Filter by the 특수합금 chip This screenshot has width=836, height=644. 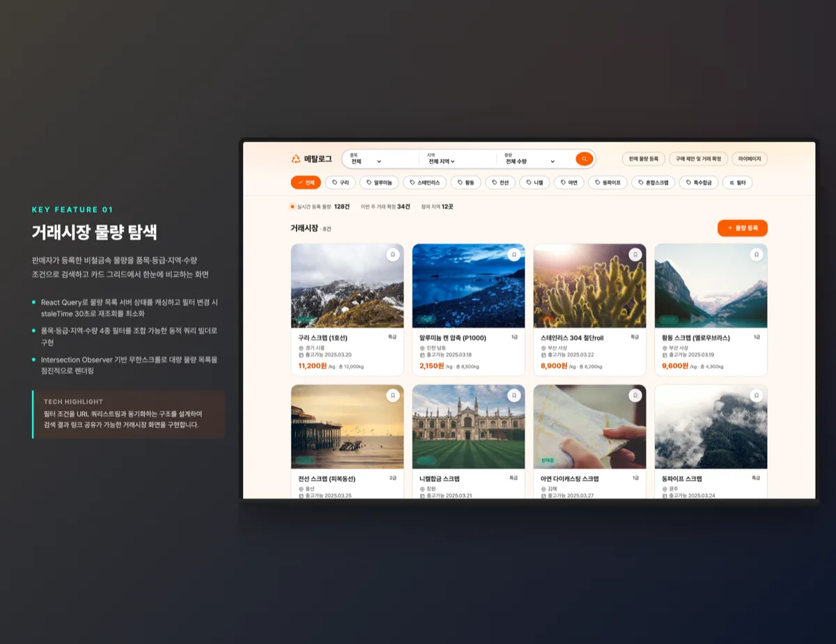[699, 182]
